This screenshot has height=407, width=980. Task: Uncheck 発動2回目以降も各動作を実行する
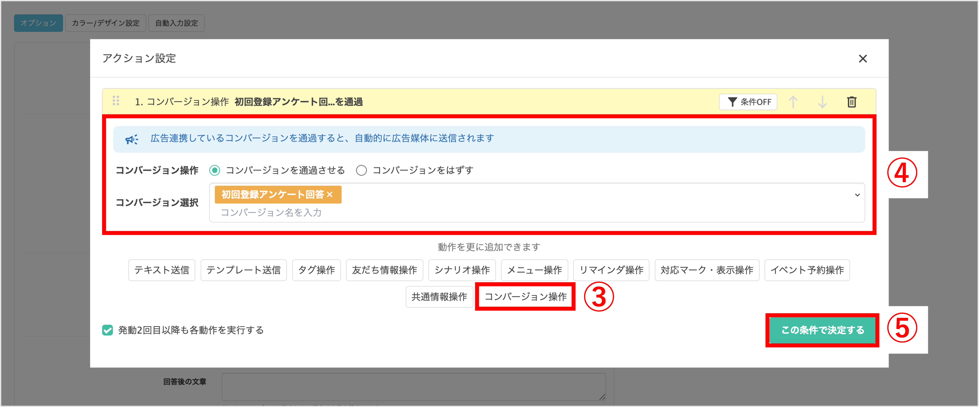107,330
